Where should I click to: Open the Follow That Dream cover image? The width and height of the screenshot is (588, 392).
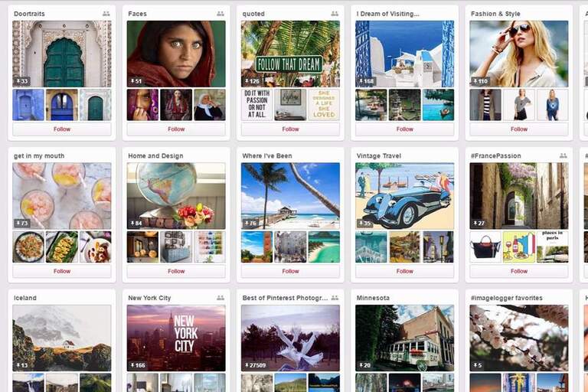pyautogui.click(x=290, y=54)
